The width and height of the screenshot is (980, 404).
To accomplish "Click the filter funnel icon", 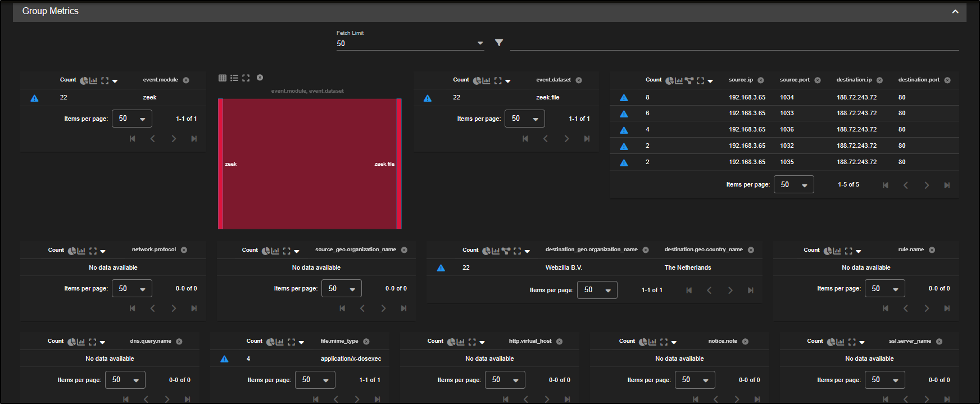I will [499, 43].
